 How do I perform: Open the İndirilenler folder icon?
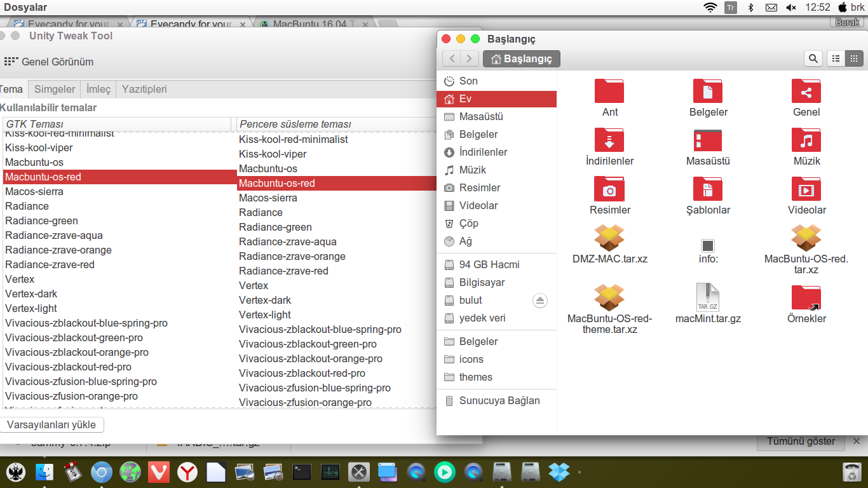pos(609,140)
